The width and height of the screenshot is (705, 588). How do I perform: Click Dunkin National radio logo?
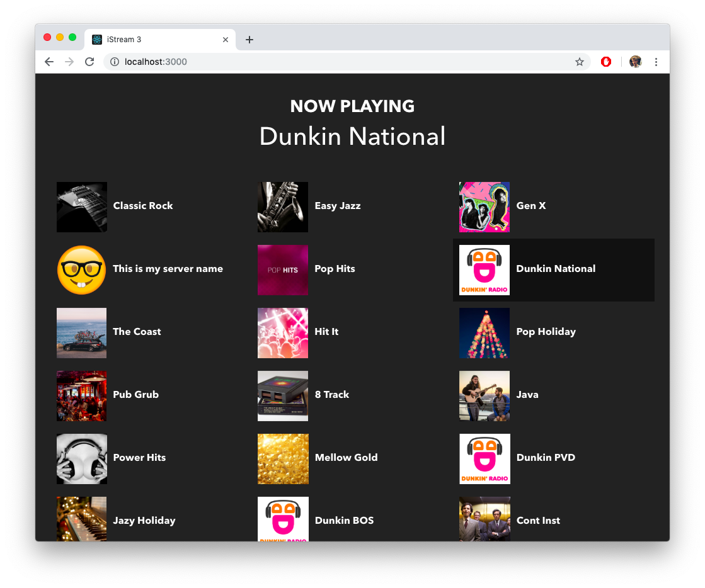pyautogui.click(x=484, y=270)
